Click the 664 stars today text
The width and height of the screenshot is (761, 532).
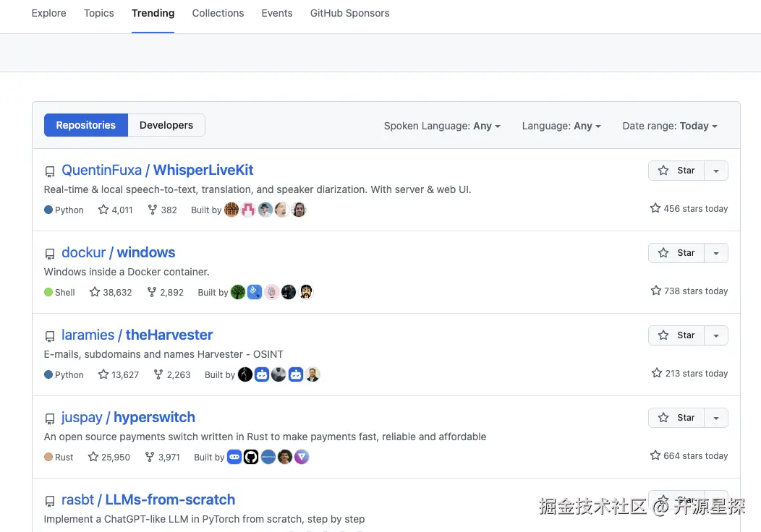689,456
